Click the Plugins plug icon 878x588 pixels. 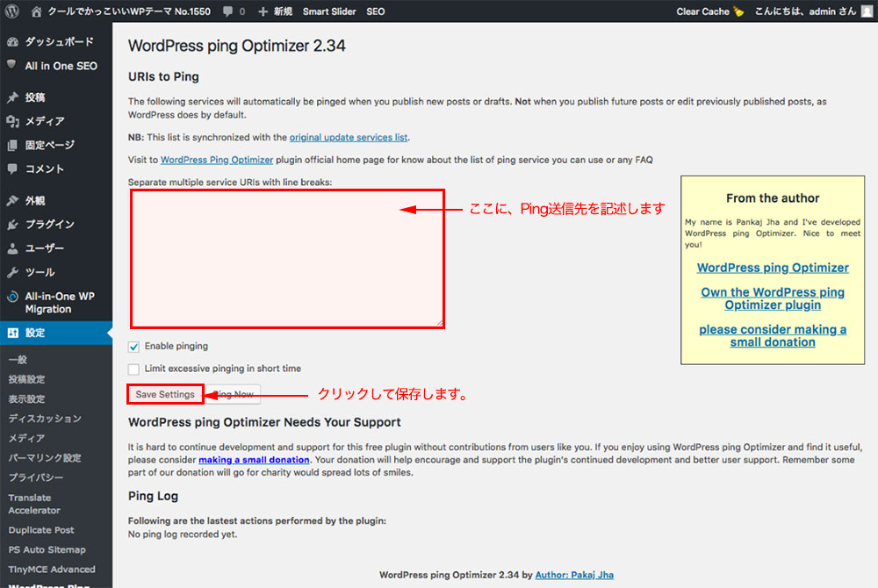12,225
